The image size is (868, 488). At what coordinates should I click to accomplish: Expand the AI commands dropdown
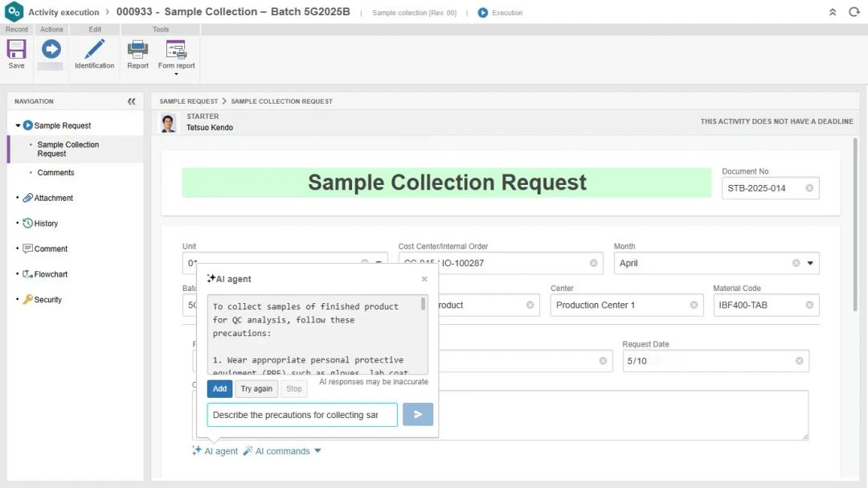(317, 451)
